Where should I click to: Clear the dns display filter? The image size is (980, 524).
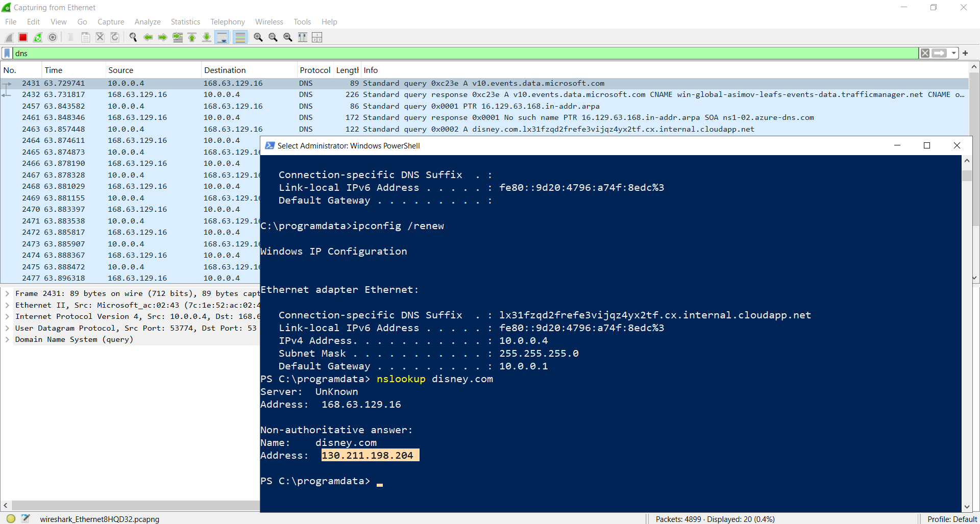(x=925, y=53)
